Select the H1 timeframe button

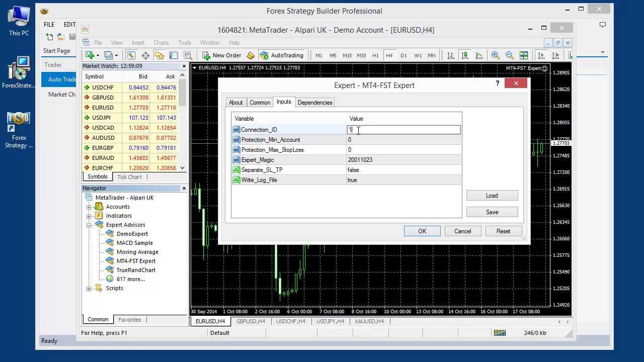click(x=375, y=55)
